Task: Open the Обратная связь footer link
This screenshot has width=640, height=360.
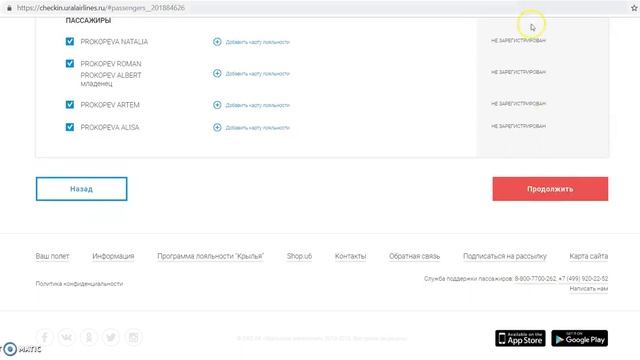Action: (414, 256)
